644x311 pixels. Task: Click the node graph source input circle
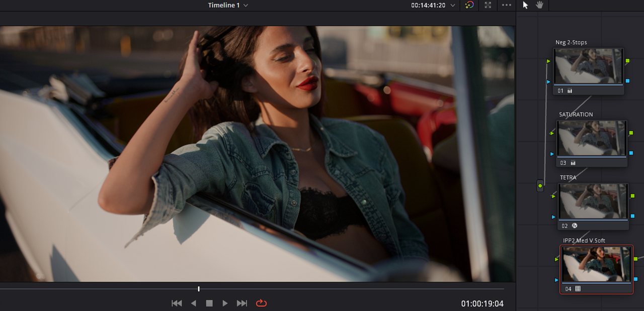tap(540, 186)
